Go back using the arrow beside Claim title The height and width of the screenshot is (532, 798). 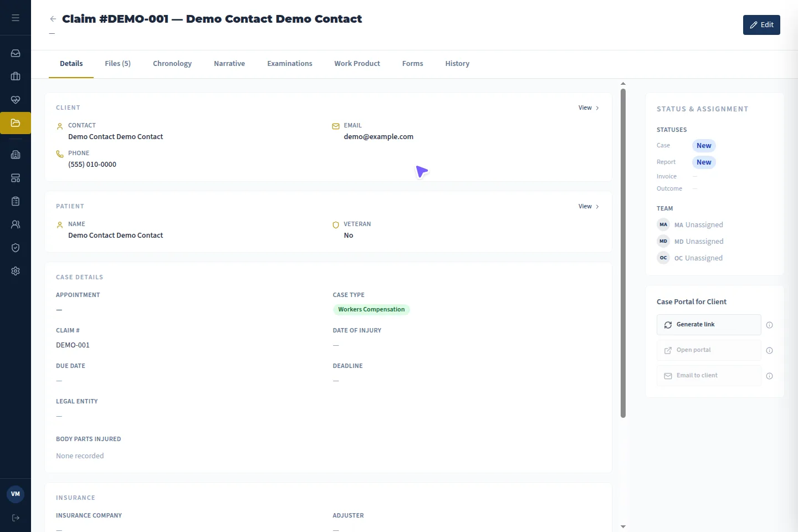(x=53, y=19)
